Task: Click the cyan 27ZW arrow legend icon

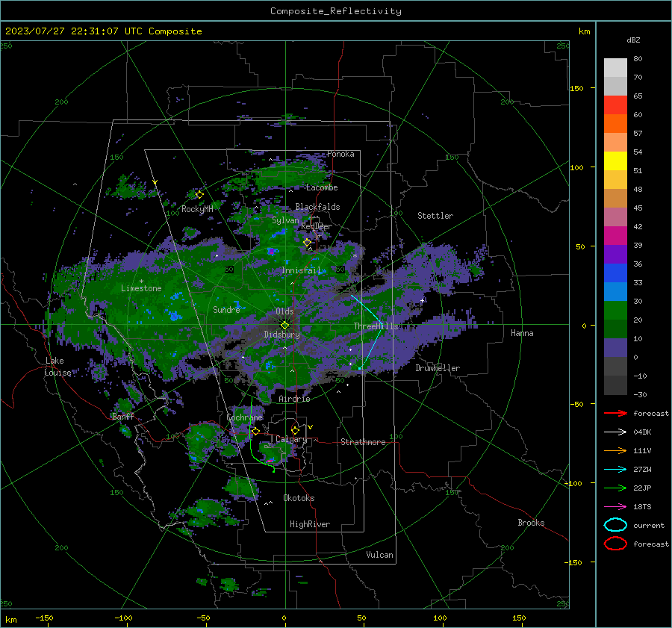Action: tap(615, 470)
